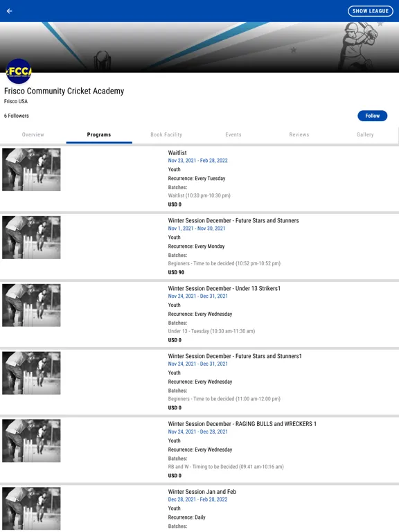The height and width of the screenshot is (532, 399).
Task: Select the Waitlist (10:30 pm-10:30 pm) batch
Action: pyautogui.click(x=199, y=195)
